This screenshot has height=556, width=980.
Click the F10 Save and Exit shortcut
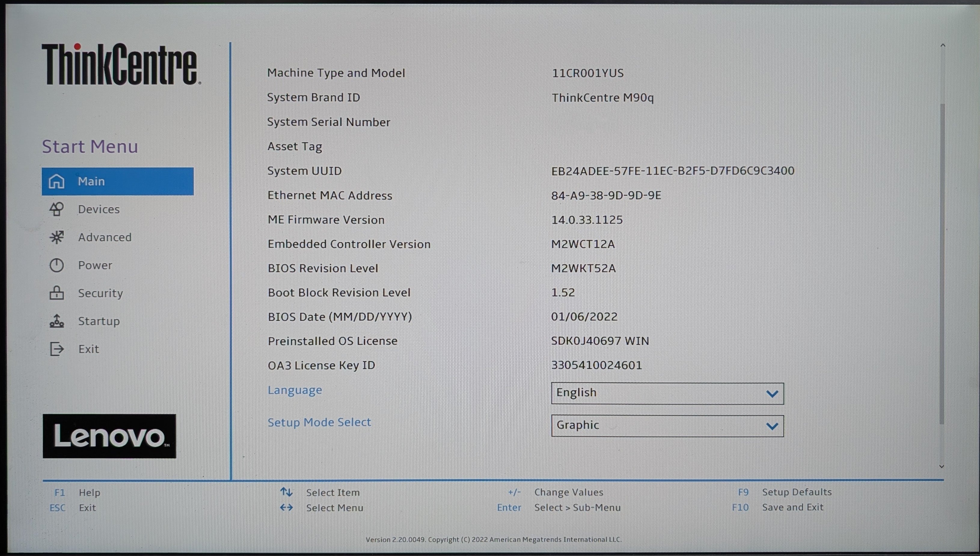point(778,508)
